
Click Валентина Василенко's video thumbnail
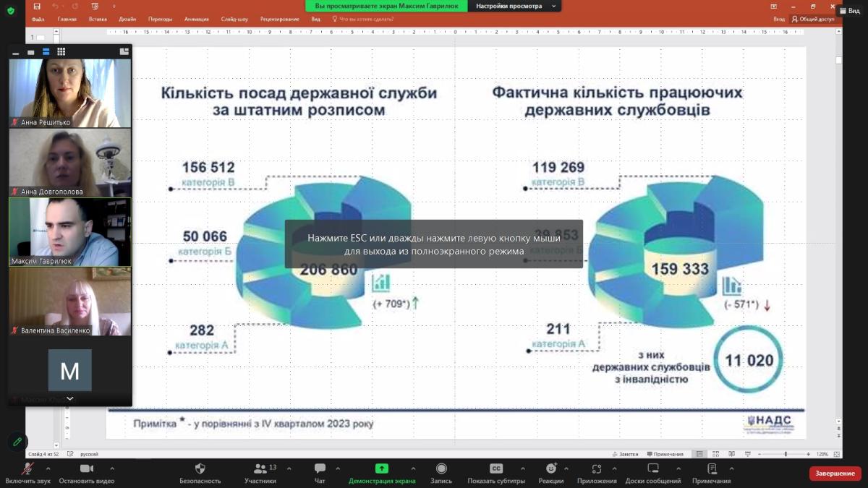[70, 301]
